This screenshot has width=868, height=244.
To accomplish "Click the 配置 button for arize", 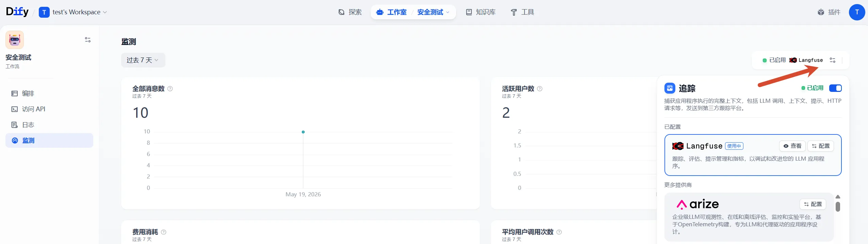I will pyautogui.click(x=813, y=204).
